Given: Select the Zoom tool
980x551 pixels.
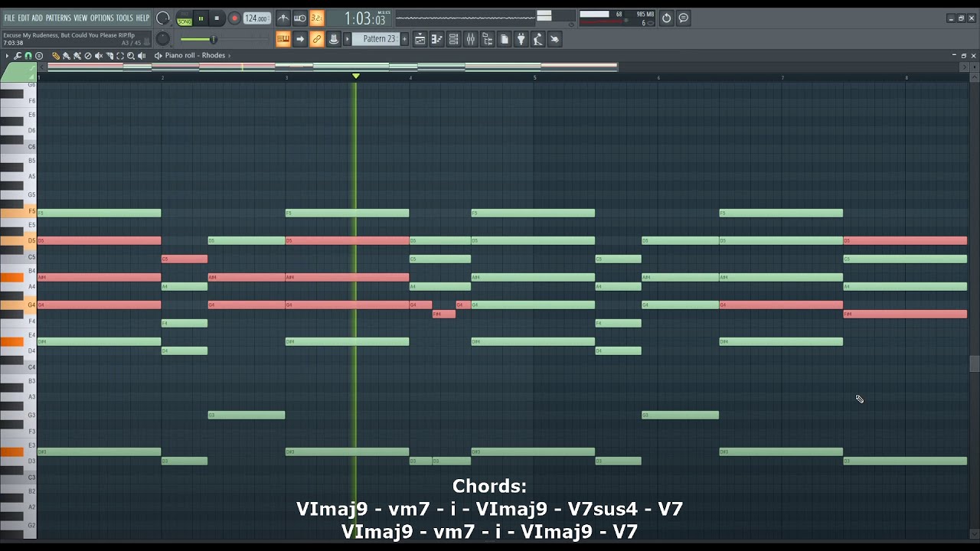Looking at the screenshot, I should [131, 56].
